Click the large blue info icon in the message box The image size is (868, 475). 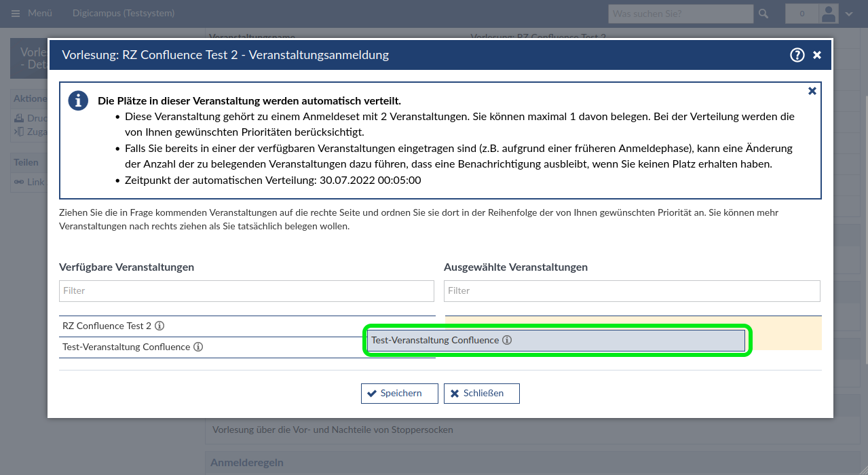(x=78, y=101)
